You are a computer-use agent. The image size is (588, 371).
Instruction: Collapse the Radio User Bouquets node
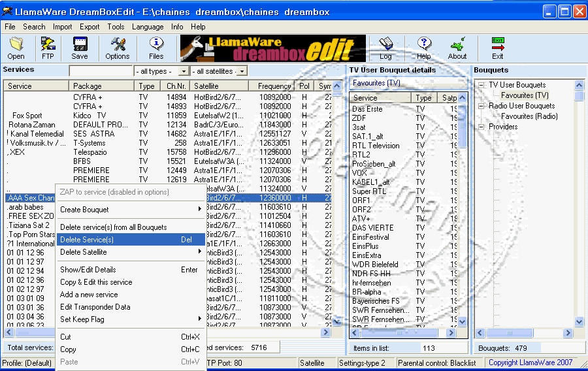[x=481, y=106]
